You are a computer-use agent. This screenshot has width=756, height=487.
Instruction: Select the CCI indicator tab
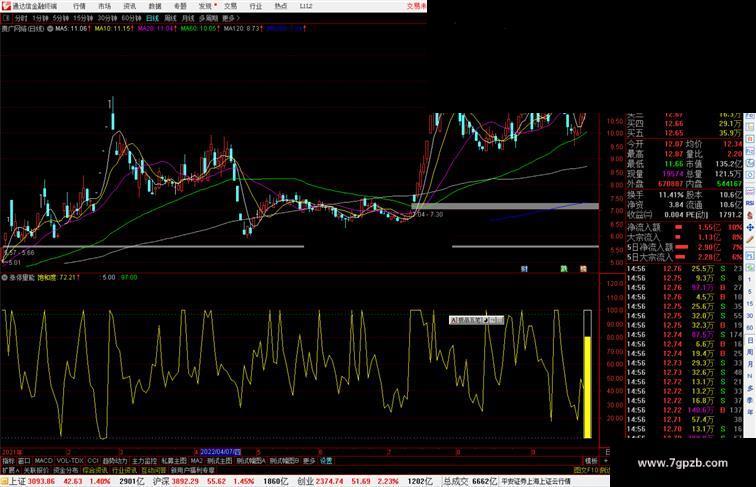pyautogui.click(x=93, y=461)
